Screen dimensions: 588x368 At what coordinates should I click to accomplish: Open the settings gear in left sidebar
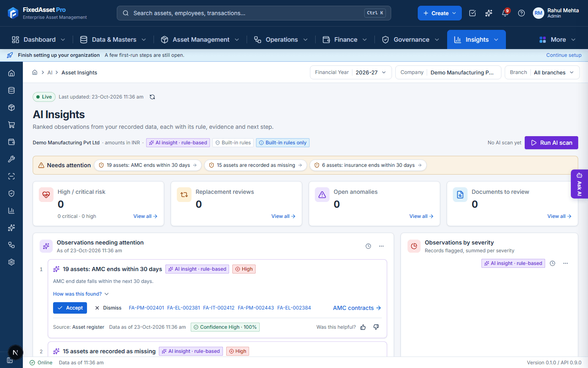11,262
